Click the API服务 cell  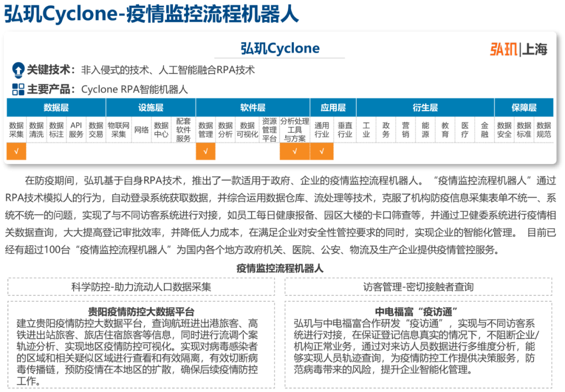[76, 130]
